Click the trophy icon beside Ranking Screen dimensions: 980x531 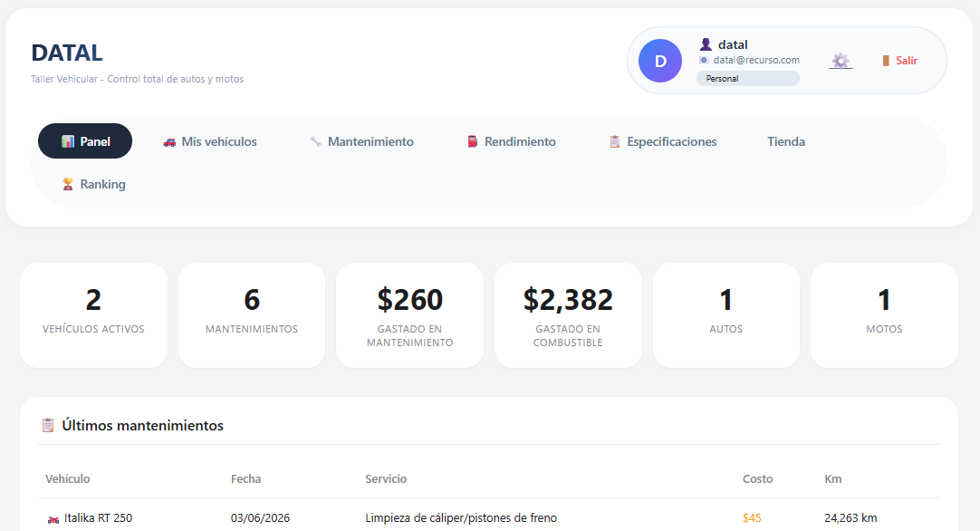click(x=68, y=184)
